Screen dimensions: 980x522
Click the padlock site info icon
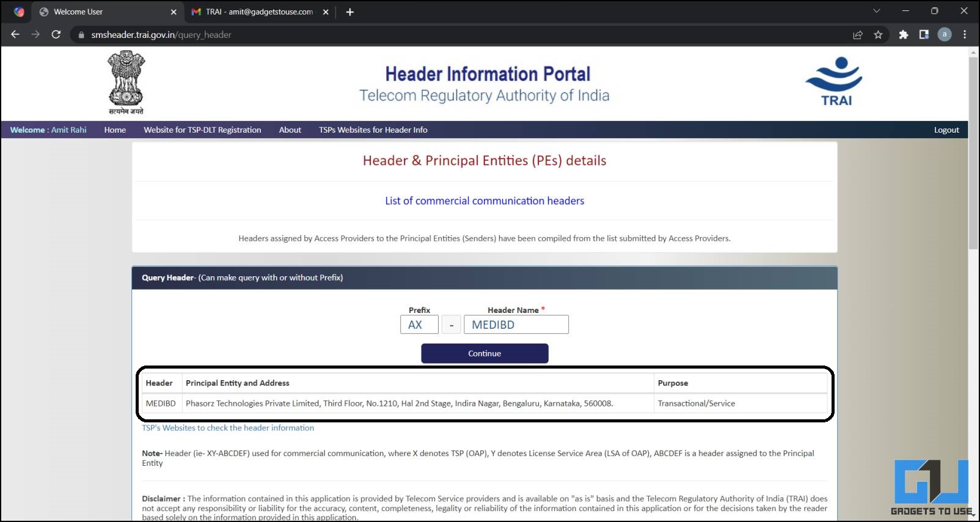point(81,35)
